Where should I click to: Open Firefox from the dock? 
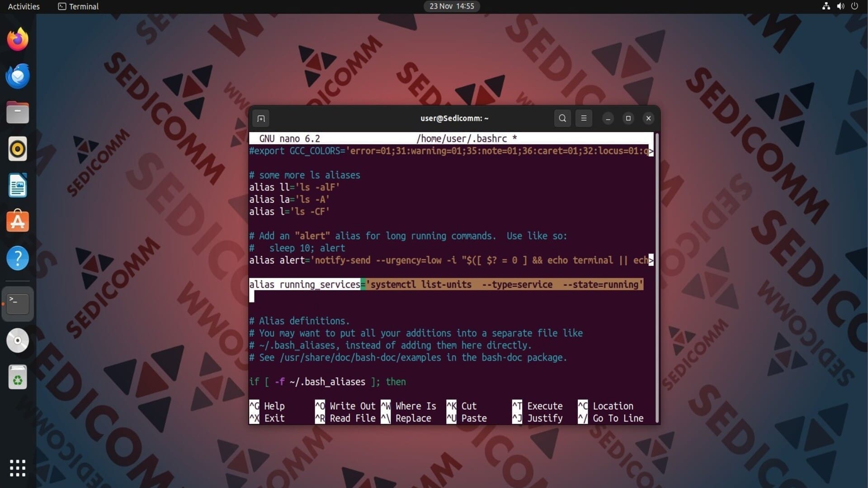(18, 39)
